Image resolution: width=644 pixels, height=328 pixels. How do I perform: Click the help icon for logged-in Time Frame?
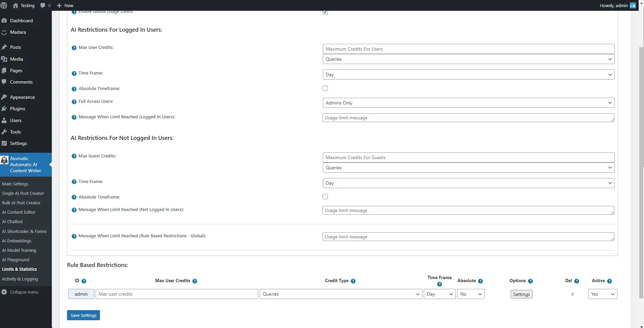point(74,73)
